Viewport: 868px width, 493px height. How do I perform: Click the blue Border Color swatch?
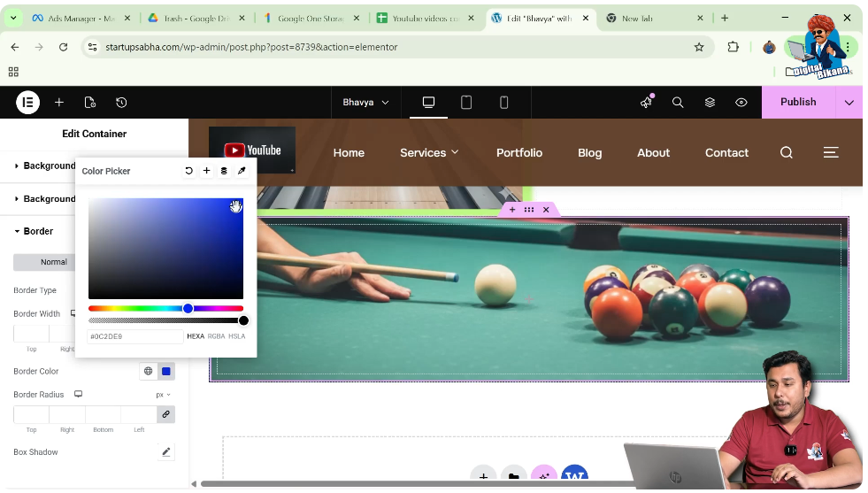[165, 372]
